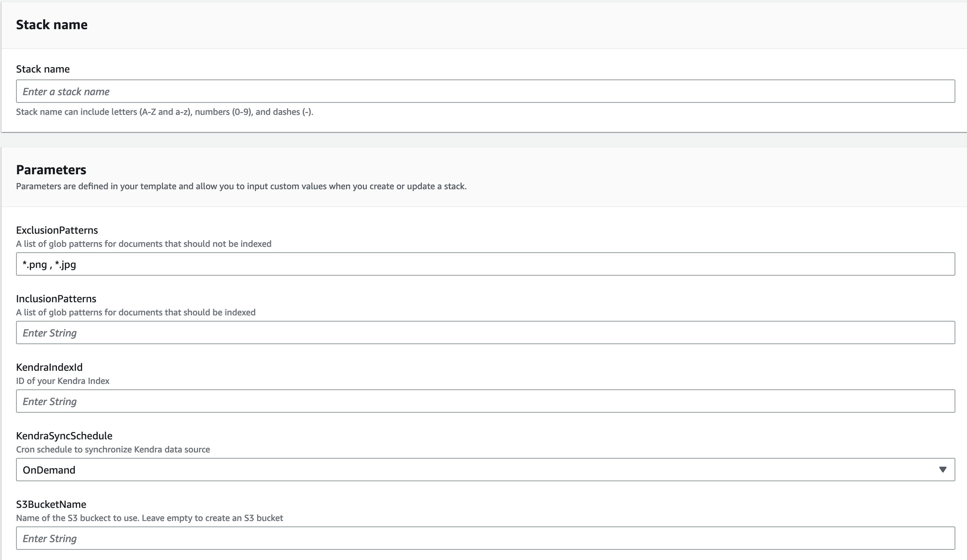Click the KendraSyncSchedule label
The width and height of the screenshot is (967, 560).
pos(64,436)
